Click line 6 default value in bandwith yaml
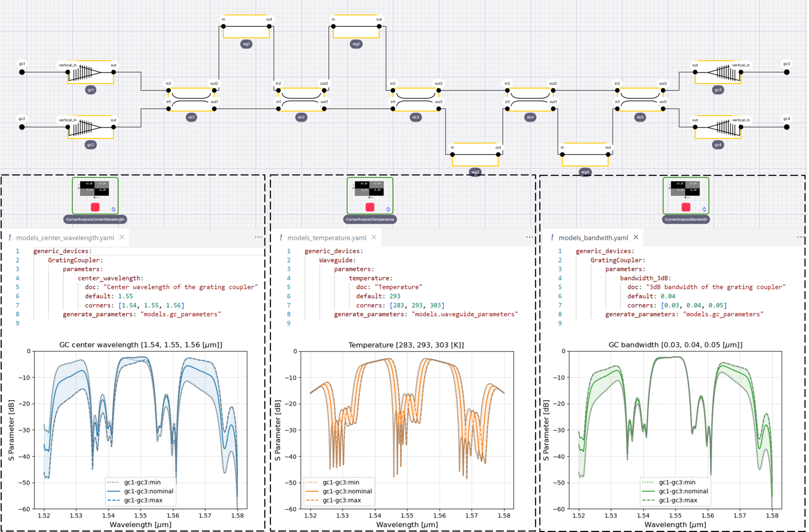The image size is (809, 532). [x=668, y=296]
